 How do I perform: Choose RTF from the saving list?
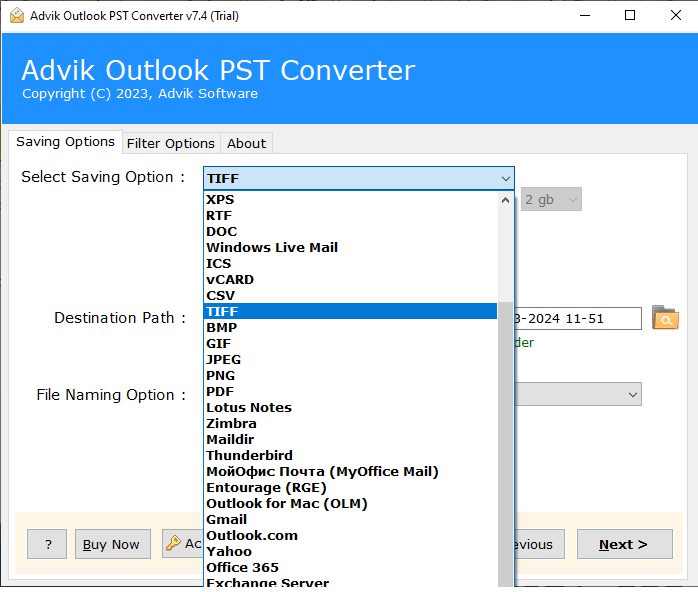(350, 215)
